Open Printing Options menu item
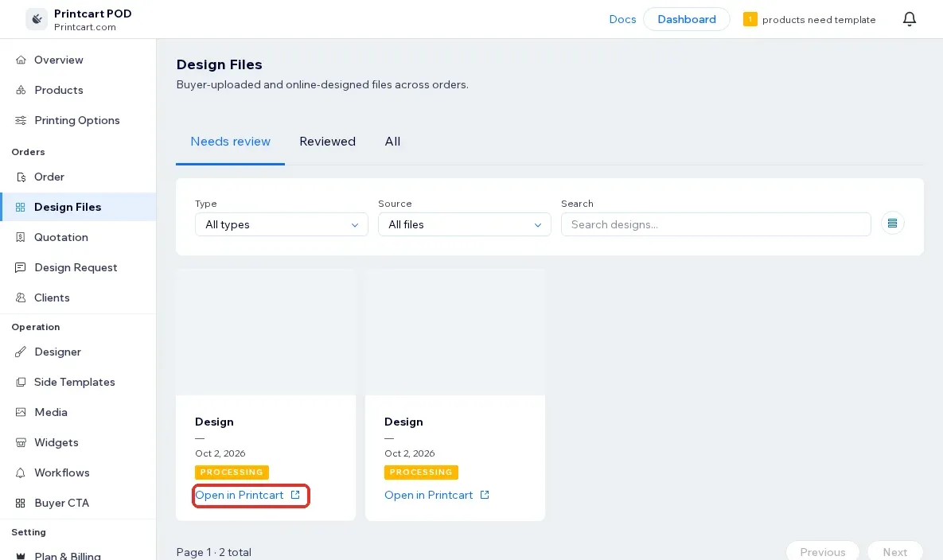Screen dimensions: 943x560 click(78, 120)
